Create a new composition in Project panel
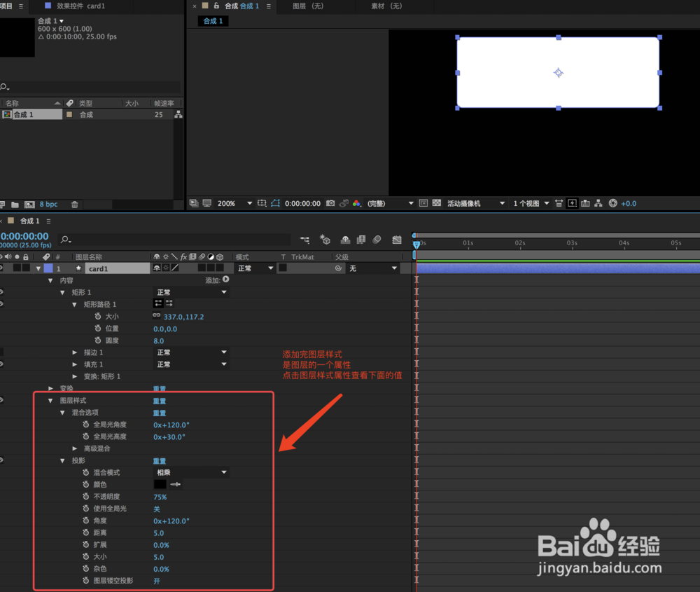This screenshot has height=592, width=700. click(29, 205)
